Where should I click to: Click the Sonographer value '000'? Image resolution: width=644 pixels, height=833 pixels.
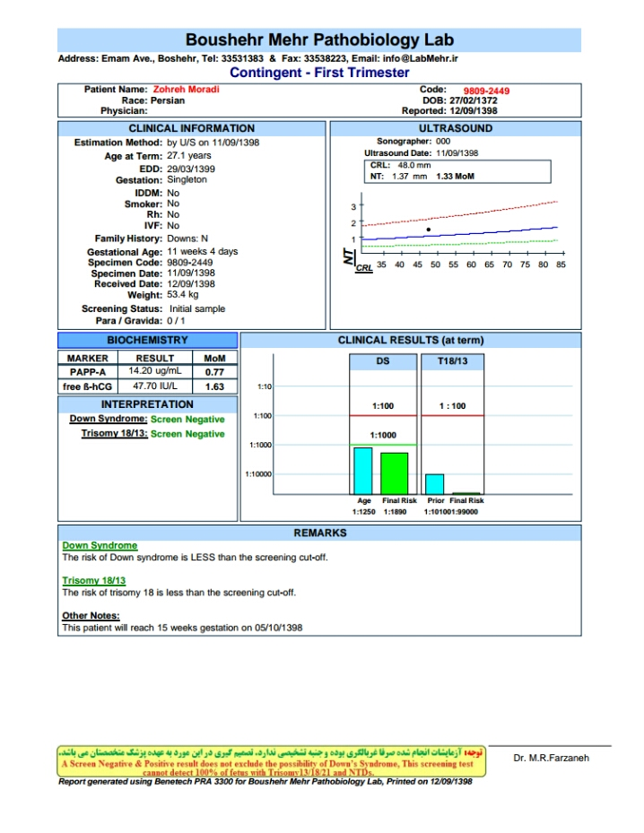click(x=443, y=142)
